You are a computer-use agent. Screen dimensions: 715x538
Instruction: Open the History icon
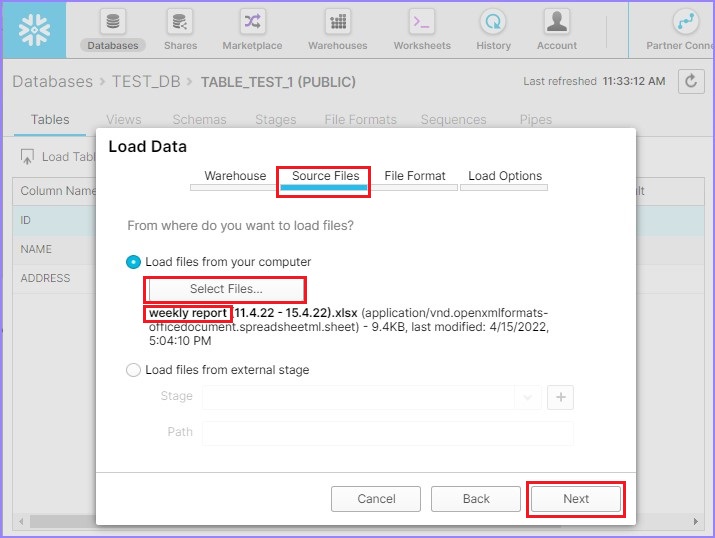(x=493, y=21)
